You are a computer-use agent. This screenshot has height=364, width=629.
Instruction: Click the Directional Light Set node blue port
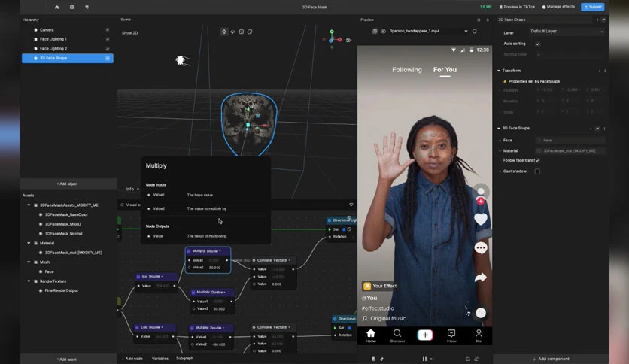(344, 229)
